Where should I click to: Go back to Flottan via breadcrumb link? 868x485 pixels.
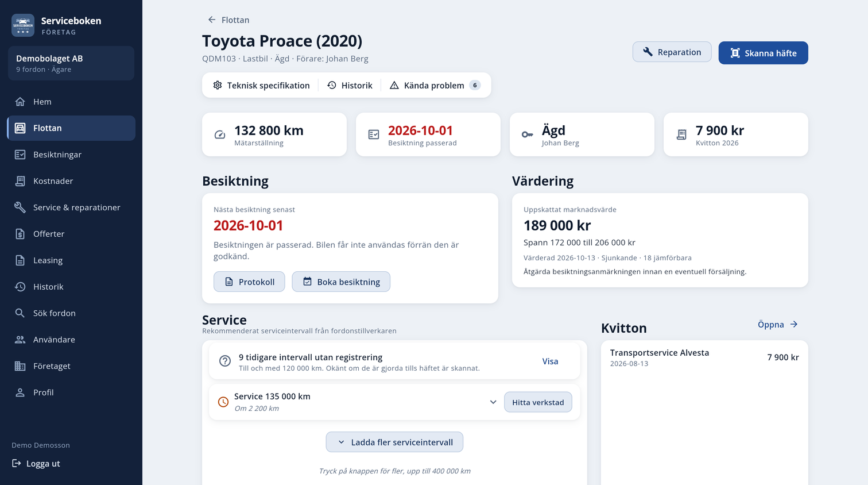click(228, 20)
